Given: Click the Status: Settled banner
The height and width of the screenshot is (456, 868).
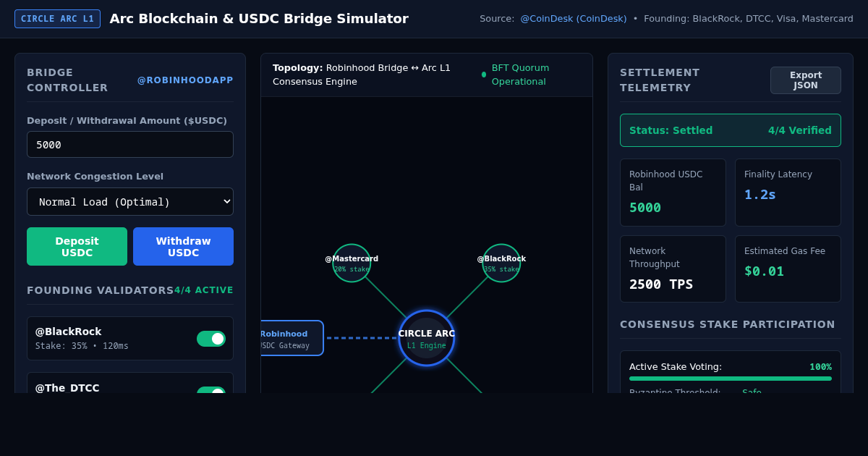Looking at the screenshot, I should 731,130.
